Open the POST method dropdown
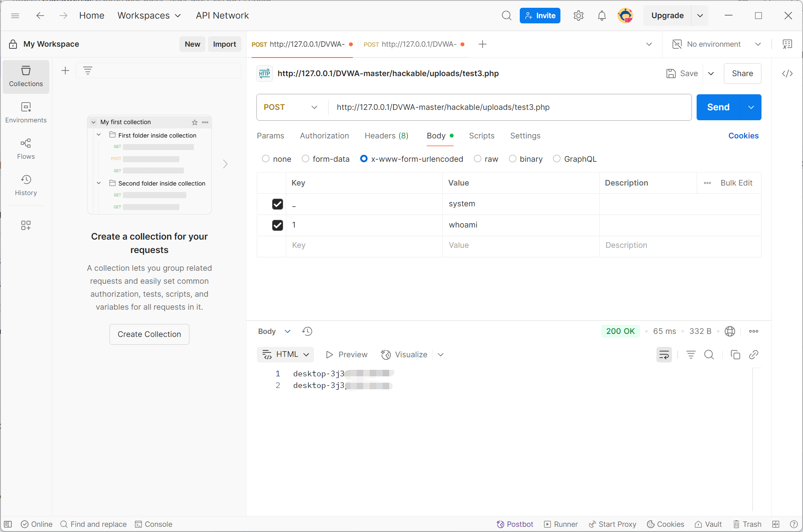The image size is (803, 532). click(x=291, y=107)
